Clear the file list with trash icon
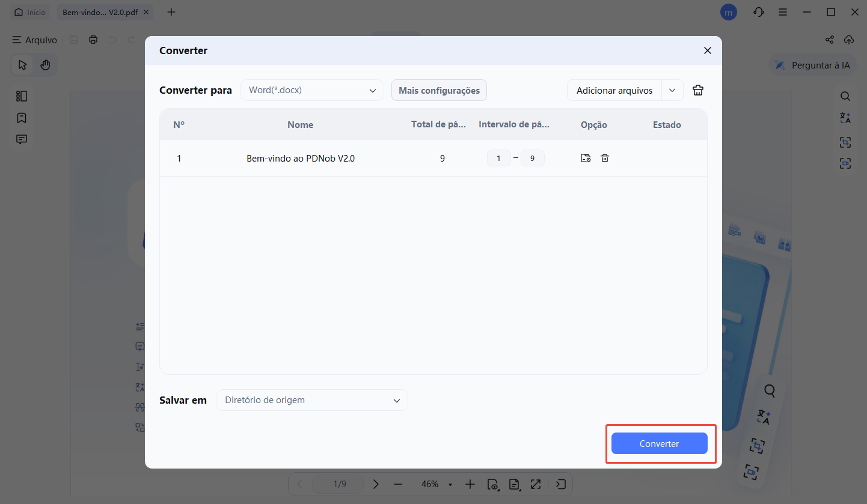The width and height of the screenshot is (867, 504). (x=697, y=90)
